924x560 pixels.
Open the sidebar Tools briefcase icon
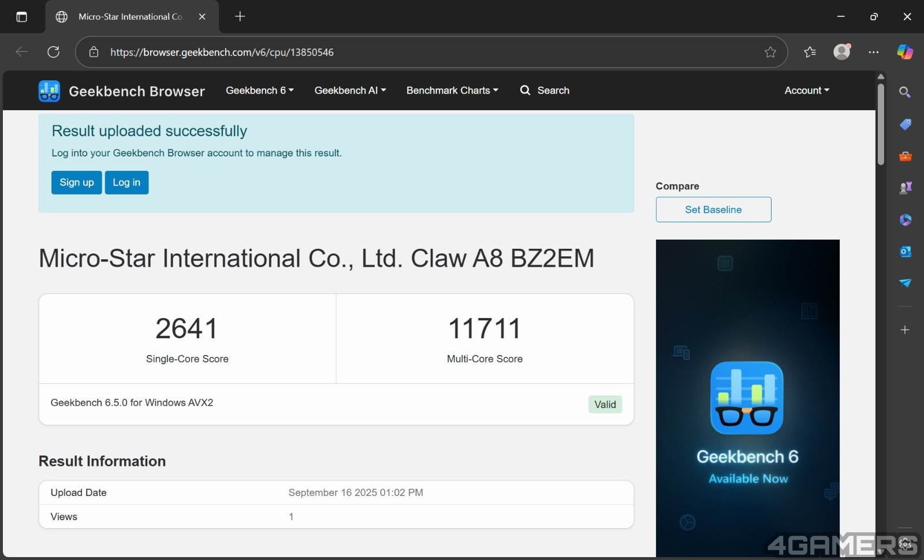905,156
